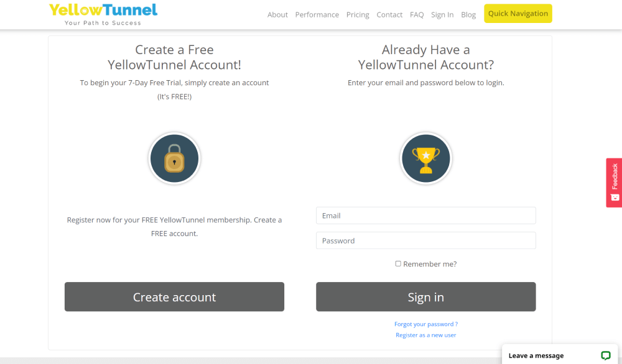Click the YellowTunnel logo
The image size is (622, 364).
pos(103,14)
